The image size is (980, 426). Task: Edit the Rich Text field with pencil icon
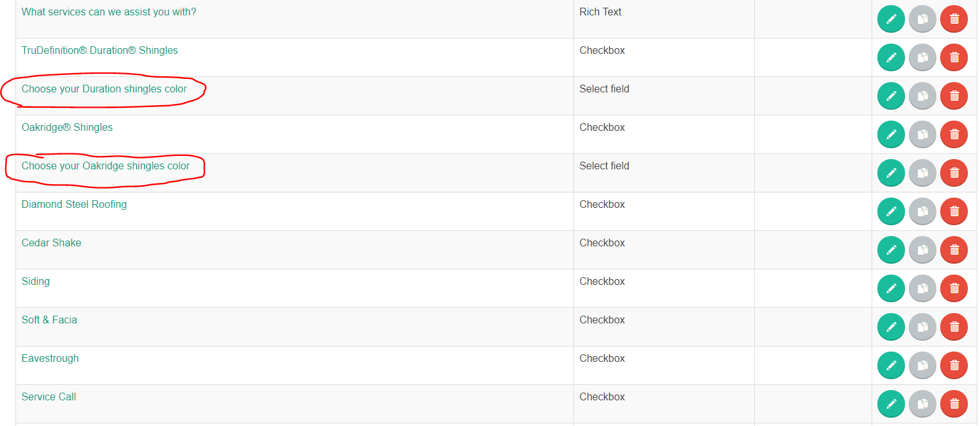click(891, 19)
